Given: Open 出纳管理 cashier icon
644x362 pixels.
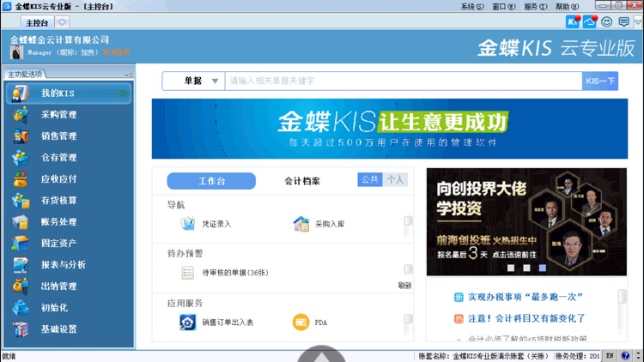Looking at the screenshot, I should coord(20,286).
